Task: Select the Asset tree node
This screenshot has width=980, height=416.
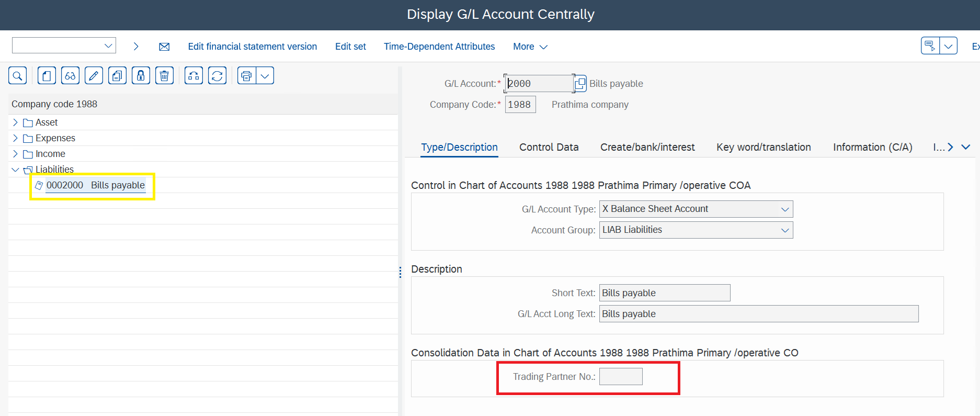Action: click(x=47, y=122)
